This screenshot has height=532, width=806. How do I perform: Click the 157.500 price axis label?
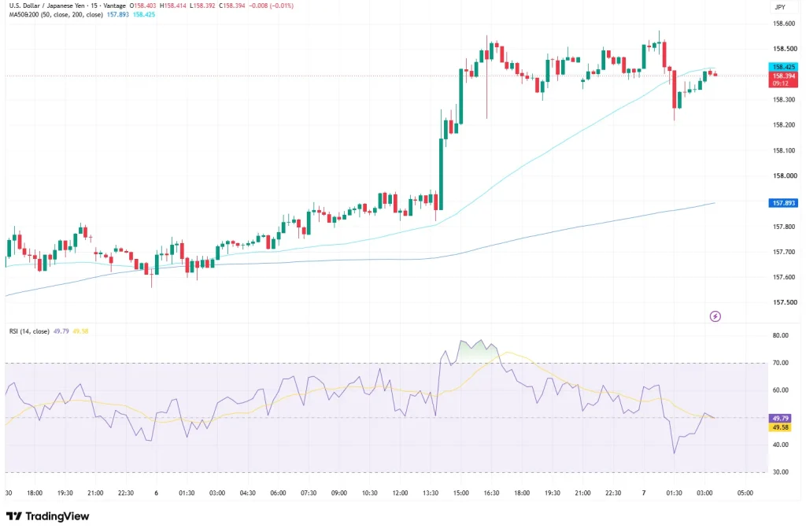pos(785,302)
